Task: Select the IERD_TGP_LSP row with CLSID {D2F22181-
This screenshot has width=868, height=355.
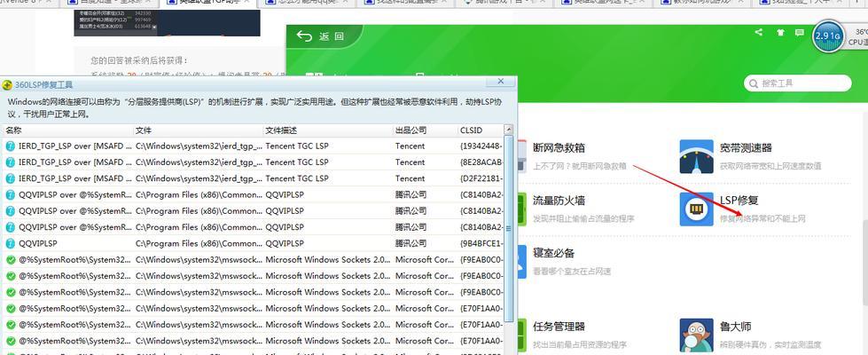Action: 253,178
